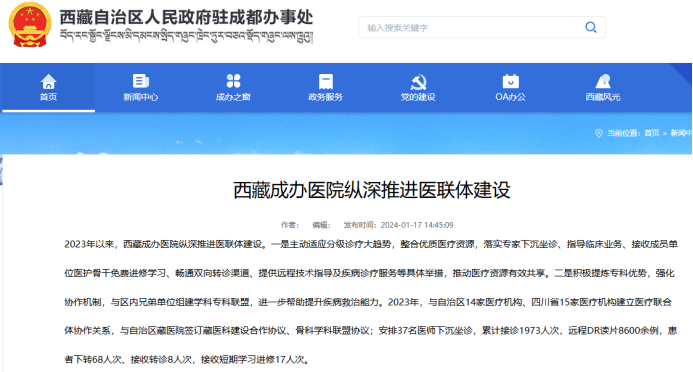Open the 新闻中心 menu item
693x372 pixels.
(x=141, y=97)
